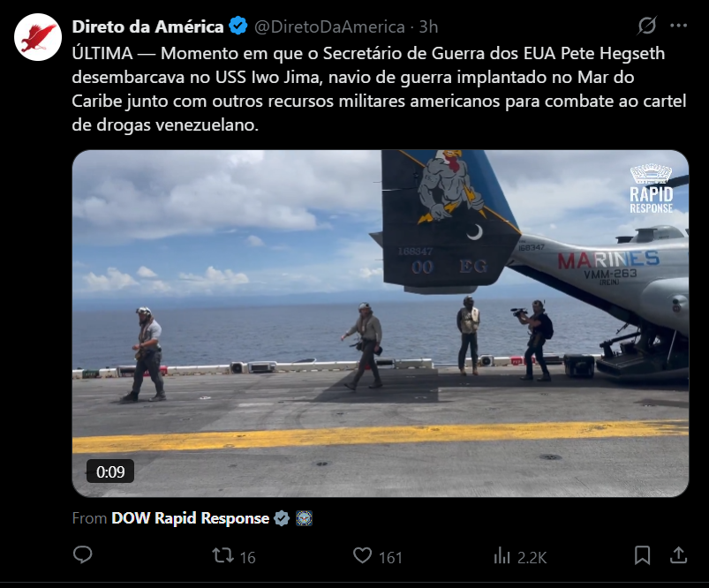Open the share upload icon

pos(678,555)
